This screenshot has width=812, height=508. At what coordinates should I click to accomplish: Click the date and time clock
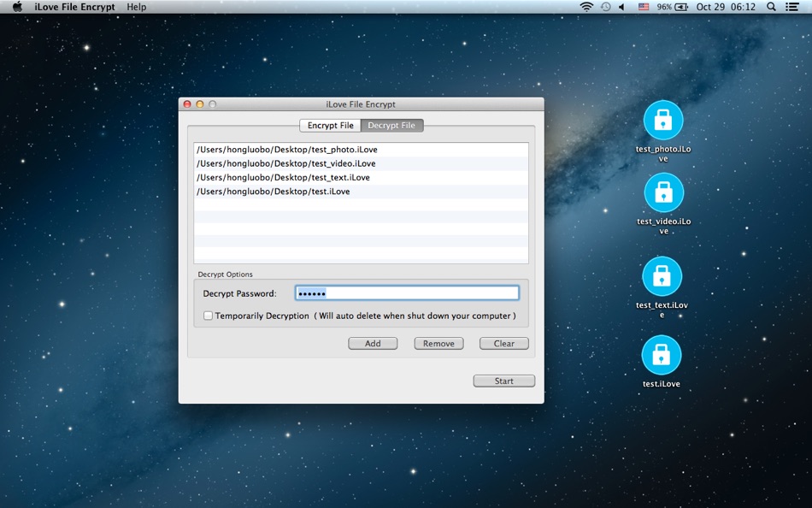tap(726, 7)
